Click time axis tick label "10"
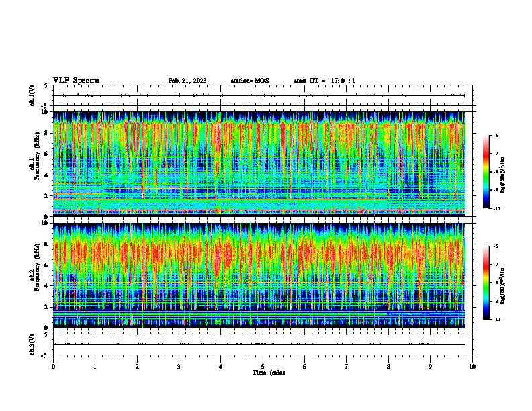 click(x=472, y=367)
